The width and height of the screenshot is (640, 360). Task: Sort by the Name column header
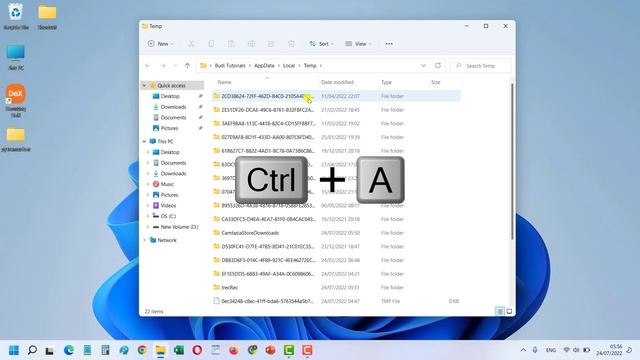(224, 82)
